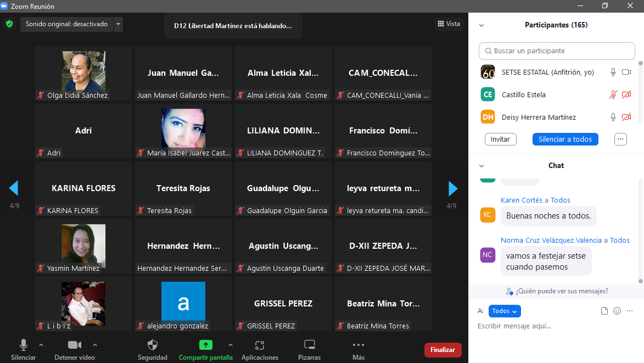Click the red Finalizar button
644x363 pixels.
point(443,350)
